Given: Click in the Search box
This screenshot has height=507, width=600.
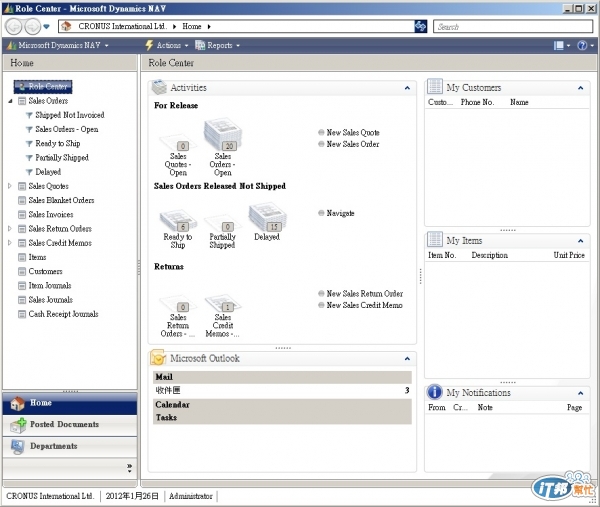Looking at the screenshot, I should (513, 27).
